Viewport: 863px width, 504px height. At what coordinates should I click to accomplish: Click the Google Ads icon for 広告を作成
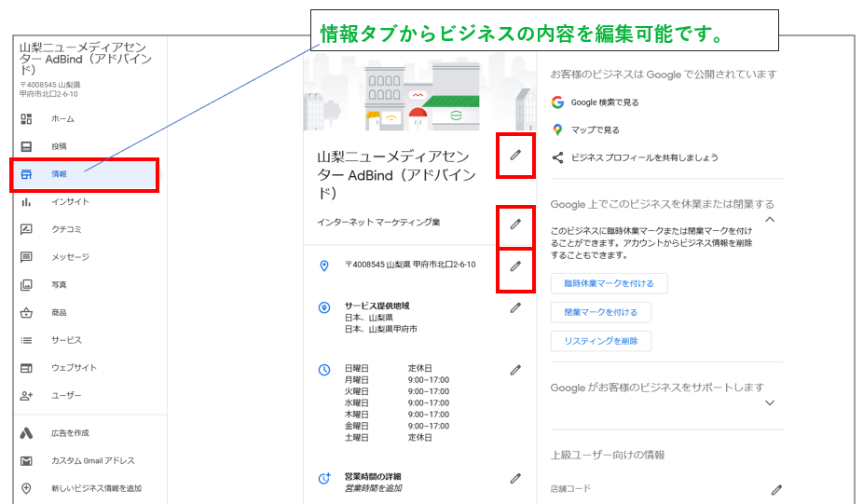26,433
